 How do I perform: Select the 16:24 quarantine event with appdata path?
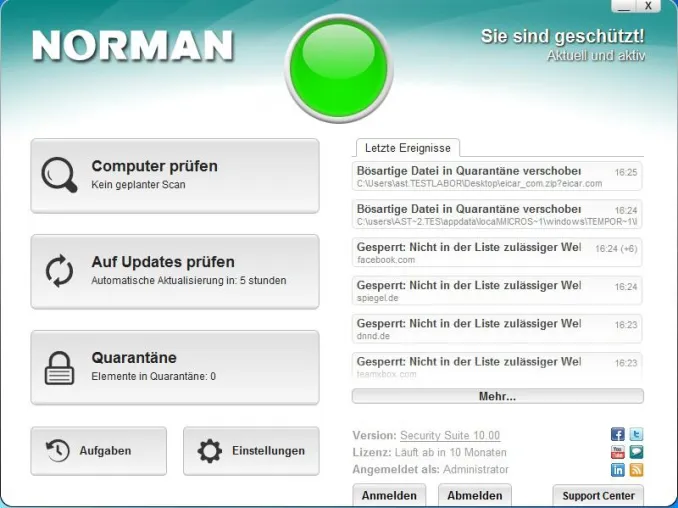pyautogui.click(x=497, y=214)
